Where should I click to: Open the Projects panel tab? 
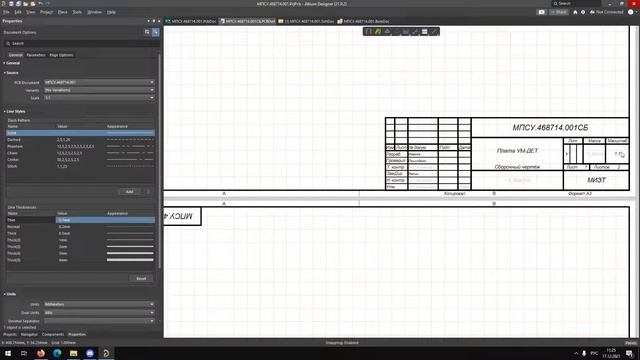coord(10,334)
